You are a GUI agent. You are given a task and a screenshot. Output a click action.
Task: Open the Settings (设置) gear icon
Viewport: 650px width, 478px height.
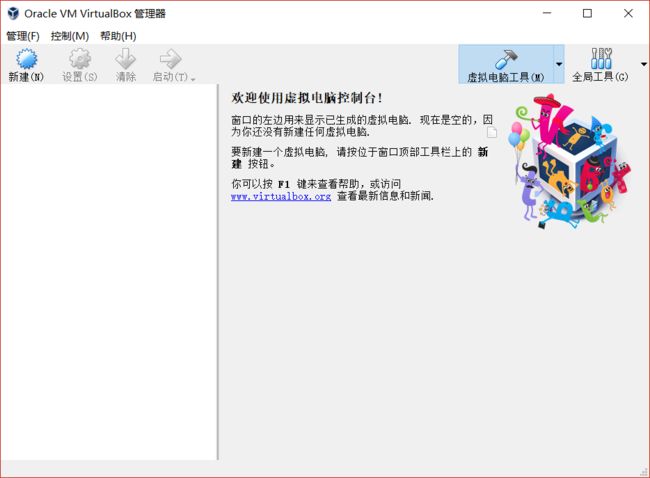point(80,59)
